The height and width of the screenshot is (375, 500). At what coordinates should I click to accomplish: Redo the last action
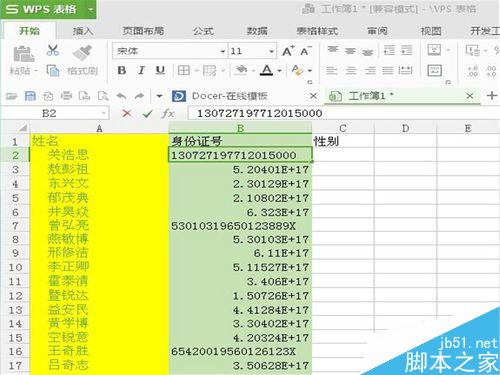(139, 96)
